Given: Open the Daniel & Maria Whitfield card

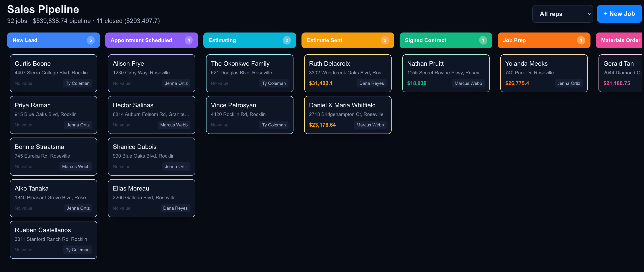Looking at the screenshot, I should click(348, 115).
